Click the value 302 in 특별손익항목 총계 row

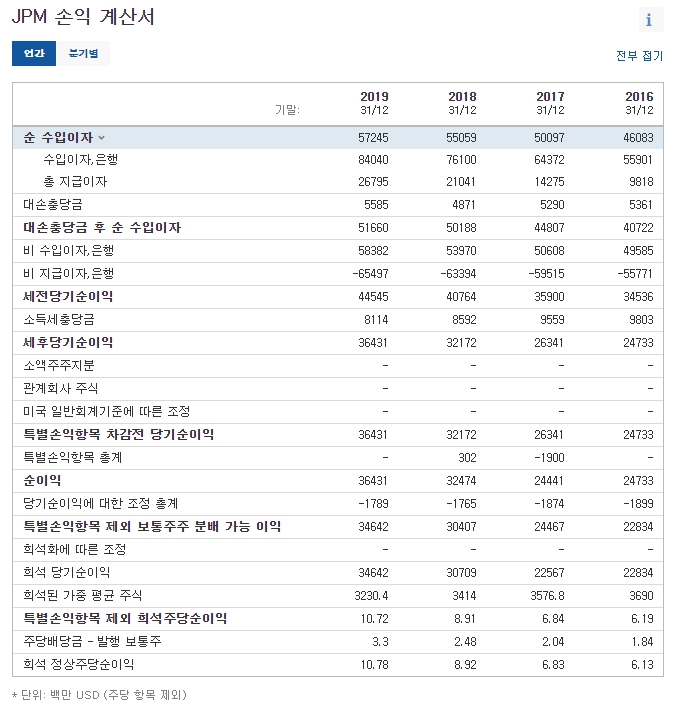pyautogui.click(x=467, y=458)
